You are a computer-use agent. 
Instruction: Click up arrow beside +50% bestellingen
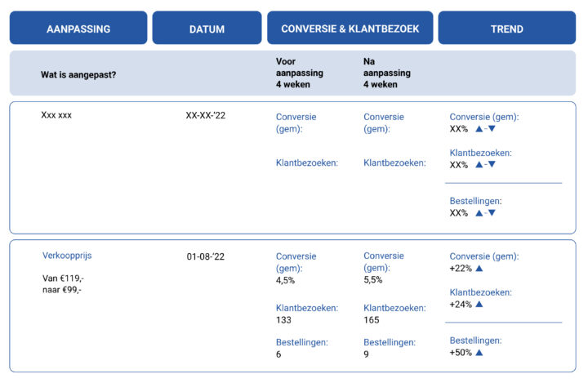click(x=479, y=352)
